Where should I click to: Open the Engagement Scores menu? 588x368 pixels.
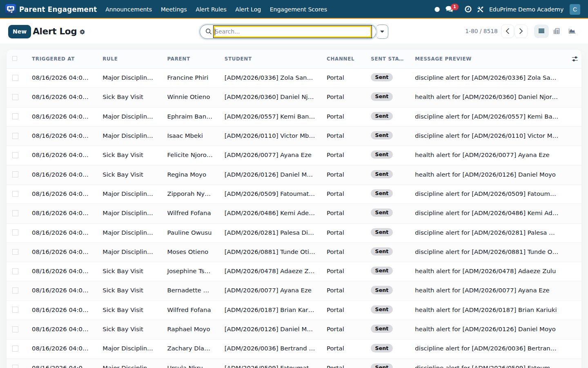coord(298,9)
